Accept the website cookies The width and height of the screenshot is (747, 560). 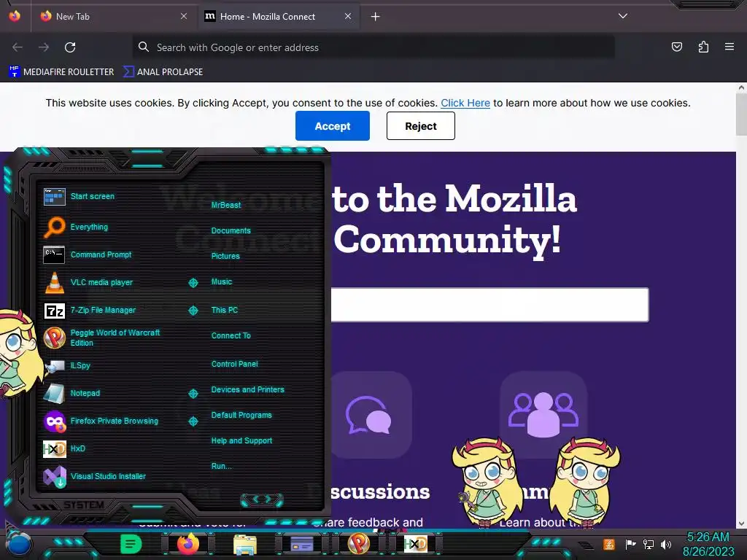333,125
